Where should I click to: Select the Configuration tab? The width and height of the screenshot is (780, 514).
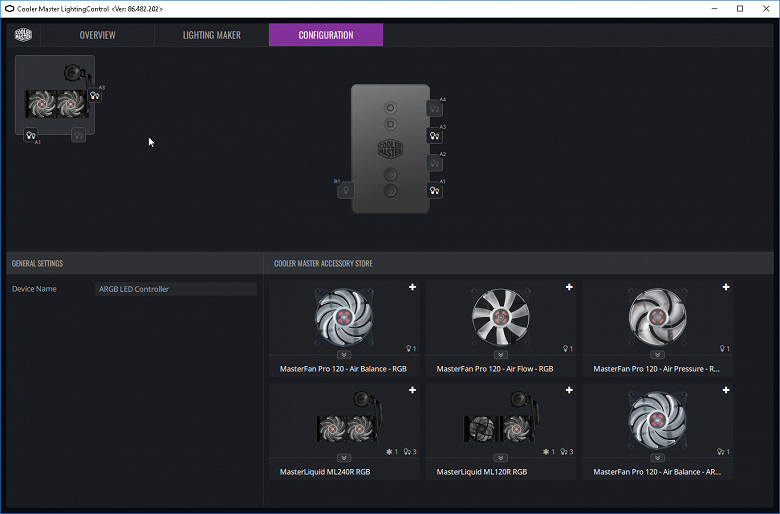tap(326, 35)
